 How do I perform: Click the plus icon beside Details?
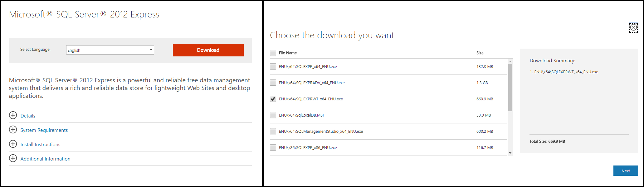13,115
